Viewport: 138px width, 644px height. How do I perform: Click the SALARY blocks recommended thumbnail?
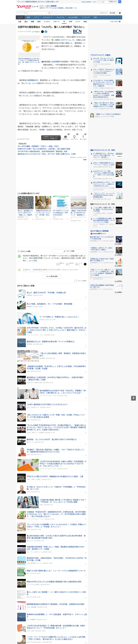[x=78, y=203]
